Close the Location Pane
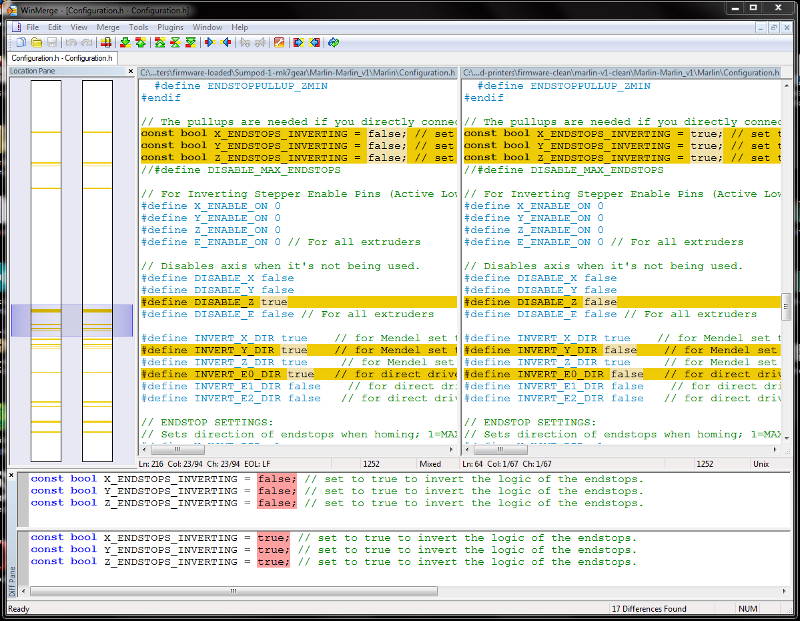This screenshot has width=800, height=621. 131,71
